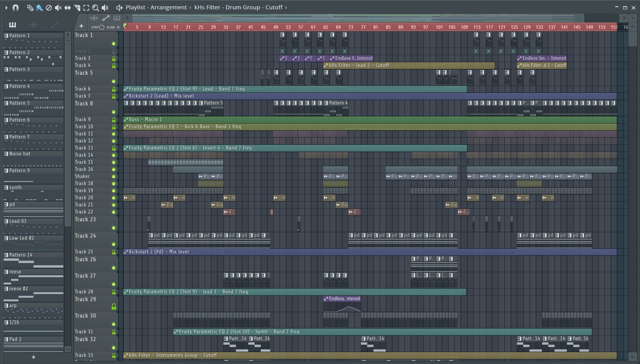This screenshot has width=640, height=364.
Task: Toggle the lock icon on Track 6
Action: 114,89
